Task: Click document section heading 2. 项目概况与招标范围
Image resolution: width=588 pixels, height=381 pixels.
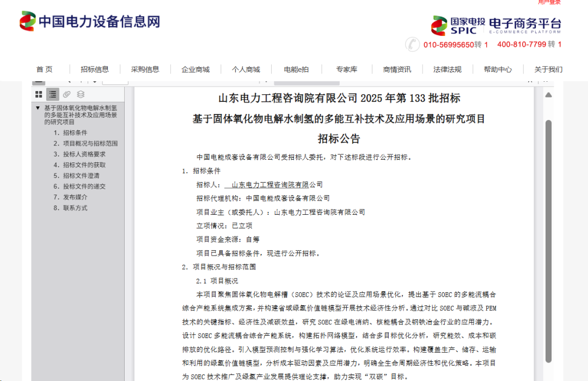Action: coord(219,267)
